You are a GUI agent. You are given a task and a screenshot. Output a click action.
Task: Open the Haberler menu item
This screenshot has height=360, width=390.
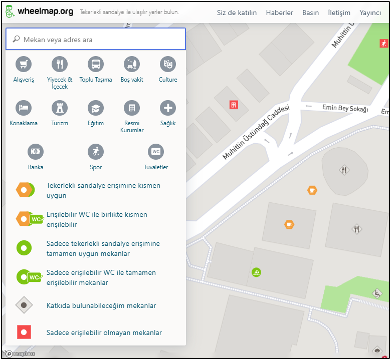[279, 12]
